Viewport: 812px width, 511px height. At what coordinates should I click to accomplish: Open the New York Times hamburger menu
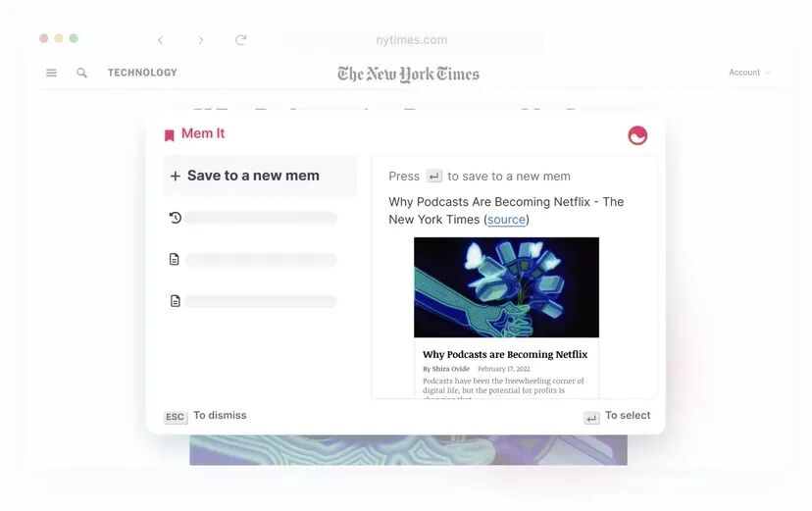pyautogui.click(x=51, y=73)
